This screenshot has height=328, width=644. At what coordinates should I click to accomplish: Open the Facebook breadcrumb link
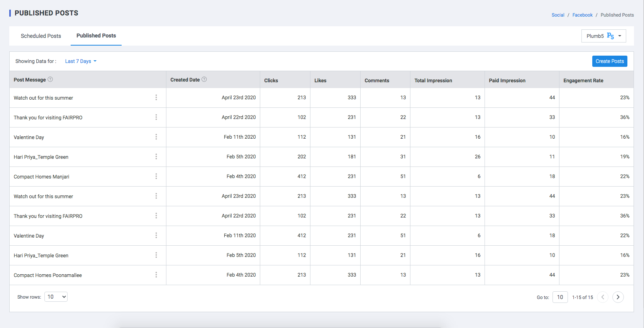(582, 15)
